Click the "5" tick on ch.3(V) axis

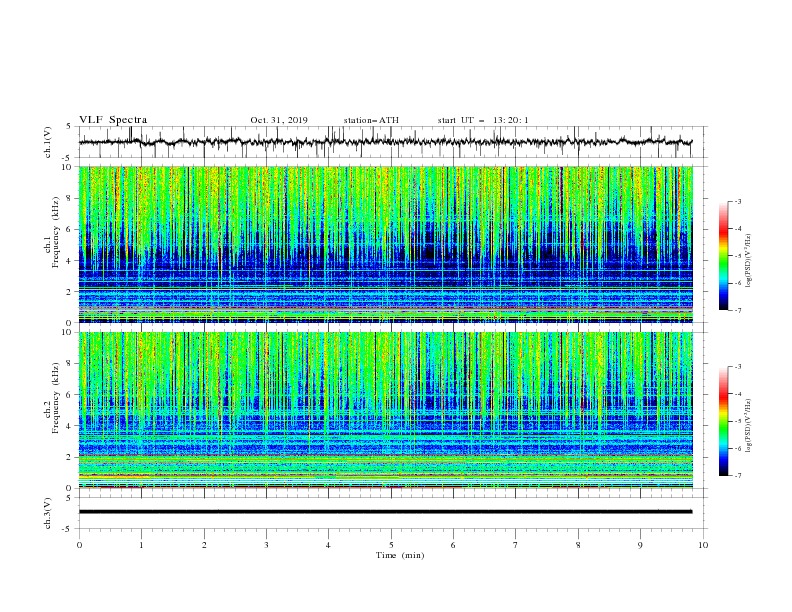69,498
